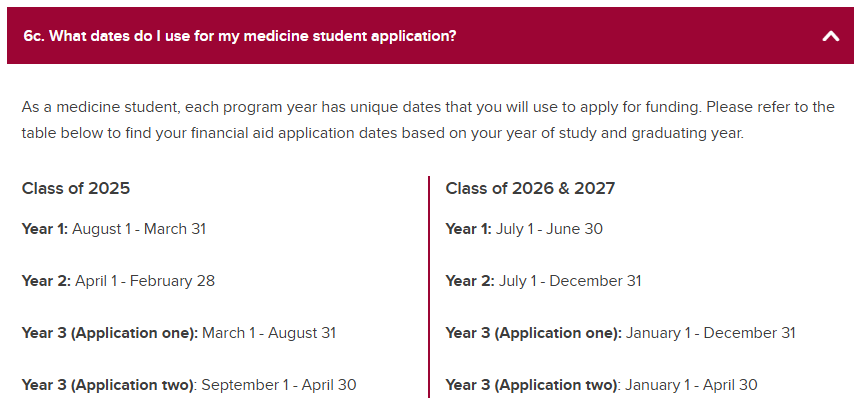Viewport: 858px width, 402px height.
Task: Click Year 3 Application one March 1 entry
Action: [x=179, y=333]
